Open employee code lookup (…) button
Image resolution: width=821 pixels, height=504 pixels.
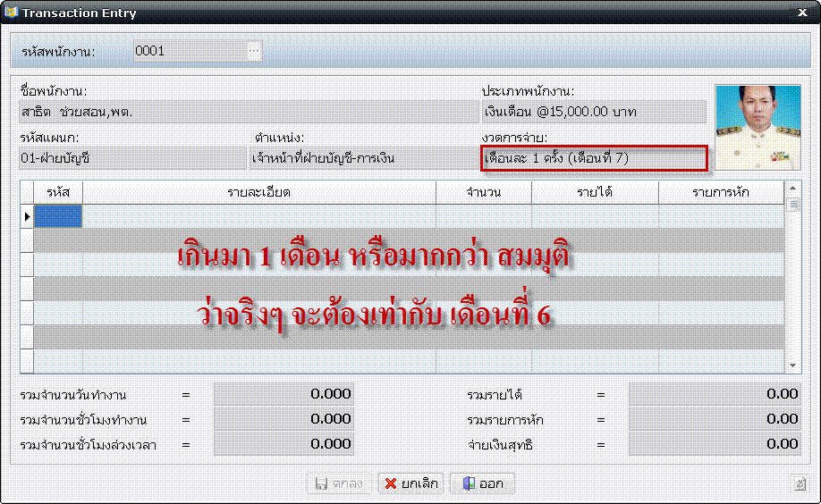(254, 51)
